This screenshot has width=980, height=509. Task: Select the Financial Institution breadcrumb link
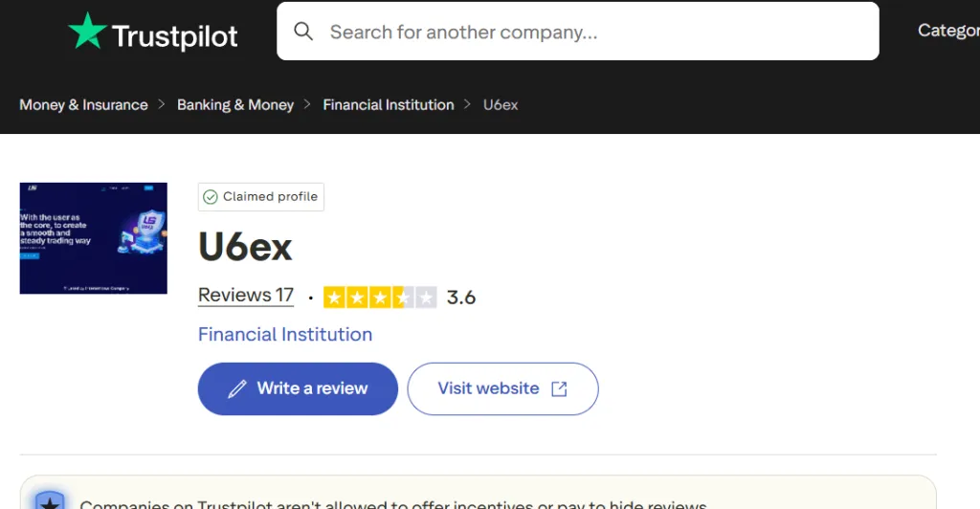click(x=389, y=104)
